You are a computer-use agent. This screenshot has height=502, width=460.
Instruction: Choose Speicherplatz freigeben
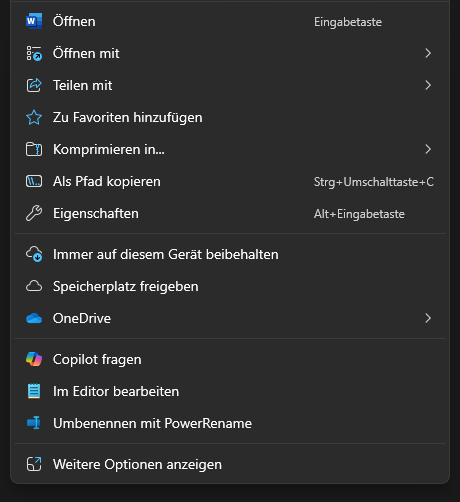(x=230, y=286)
